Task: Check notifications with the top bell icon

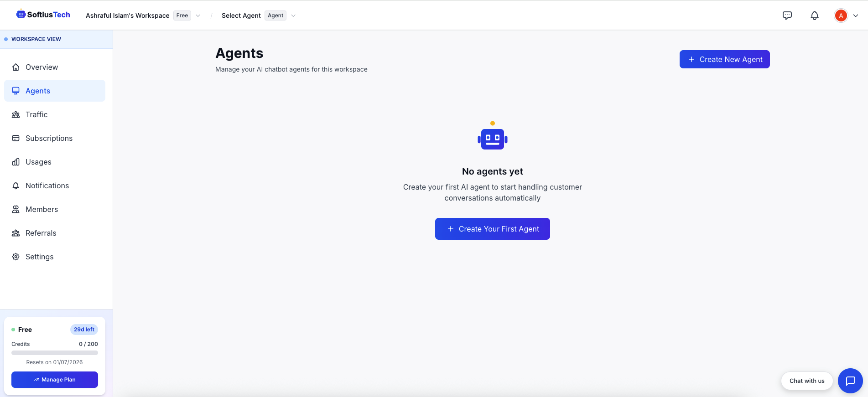Action: coord(815,15)
